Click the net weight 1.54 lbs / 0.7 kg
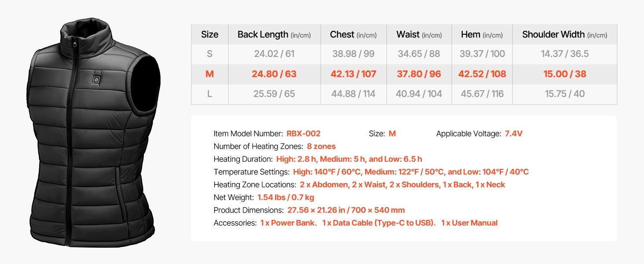The height and width of the screenshot is (264, 644). pos(286,197)
